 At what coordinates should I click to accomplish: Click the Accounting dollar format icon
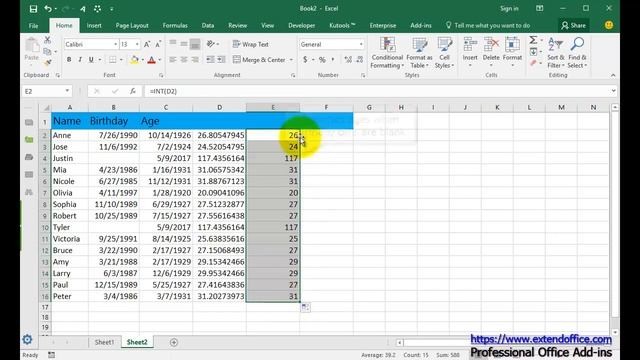pos(305,60)
